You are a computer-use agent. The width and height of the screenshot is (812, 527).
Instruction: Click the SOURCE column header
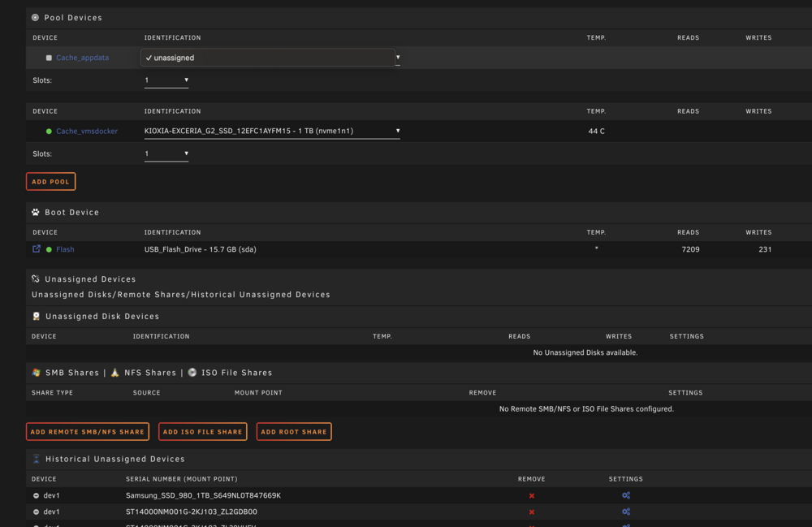pos(146,393)
